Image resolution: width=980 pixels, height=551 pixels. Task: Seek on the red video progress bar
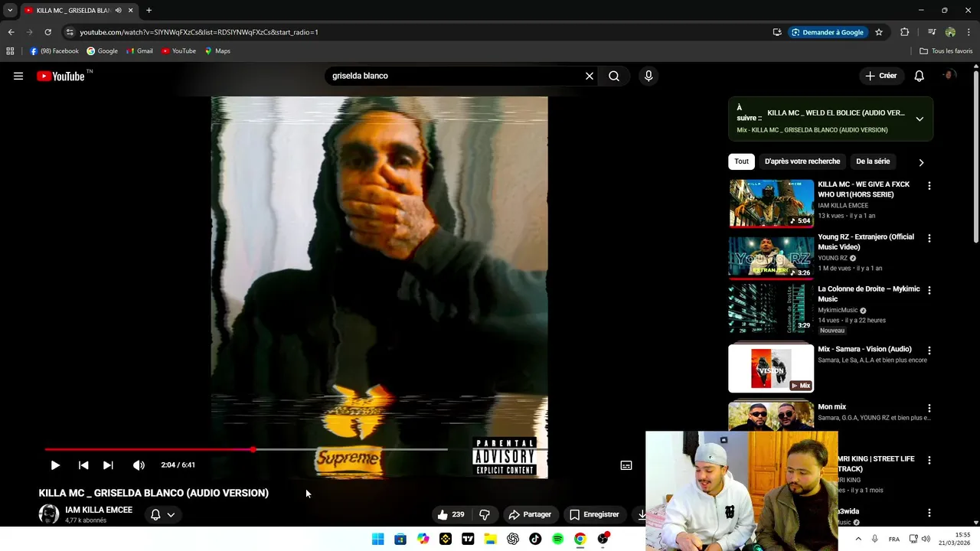point(246,449)
